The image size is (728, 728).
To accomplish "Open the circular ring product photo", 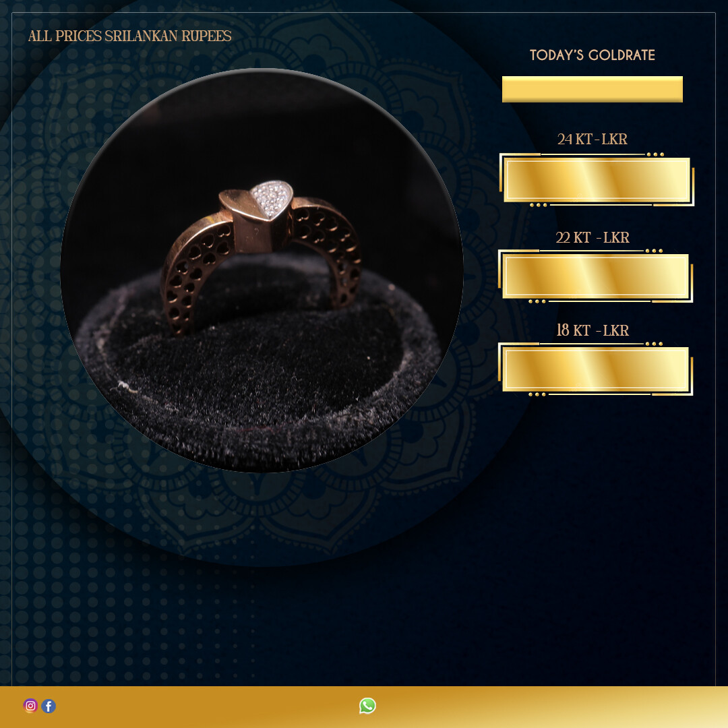I will 262,270.
